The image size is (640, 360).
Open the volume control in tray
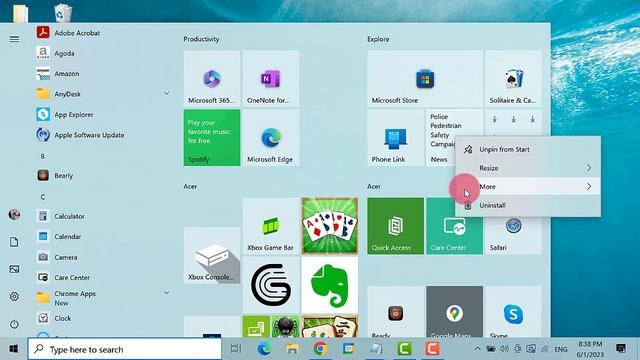(504, 349)
